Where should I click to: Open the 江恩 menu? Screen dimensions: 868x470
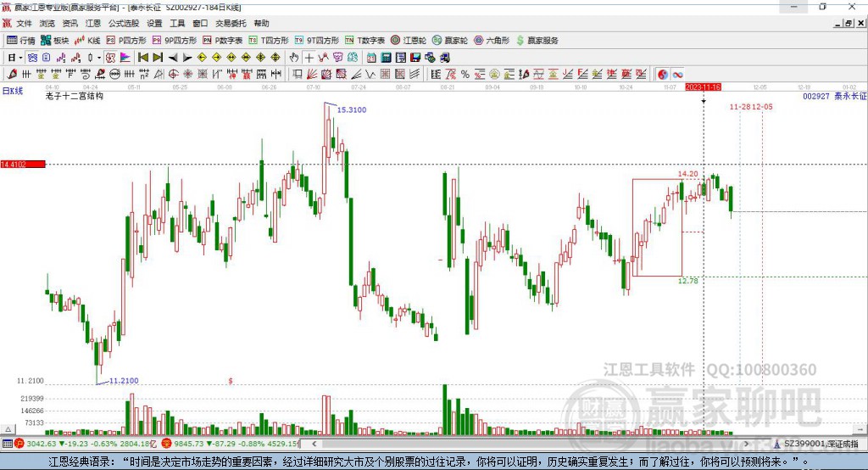(x=93, y=23)
